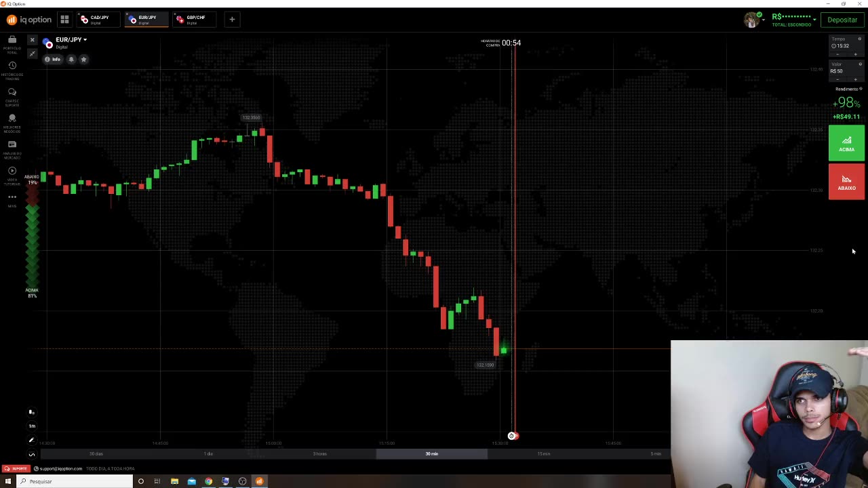Viewport: 868px width, 488px height.
Task: Decrease the Valor amount with minus
Action: [837, 79]
